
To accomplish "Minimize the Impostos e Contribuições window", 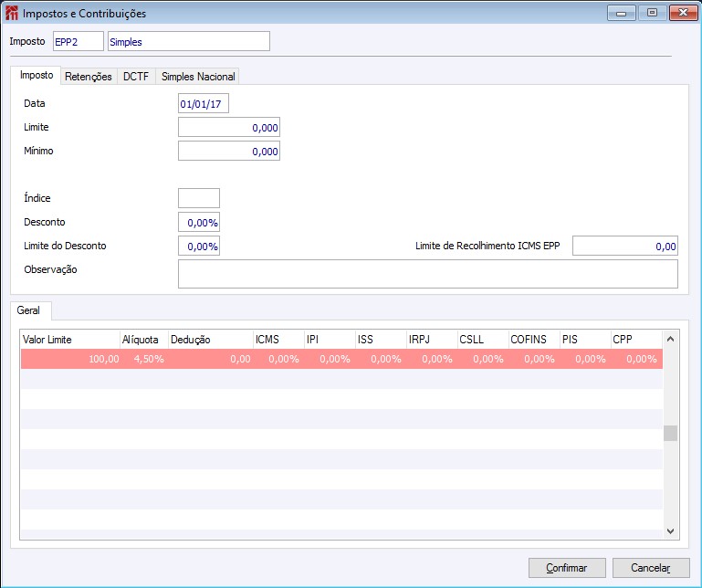I will [x=622, y=13].
